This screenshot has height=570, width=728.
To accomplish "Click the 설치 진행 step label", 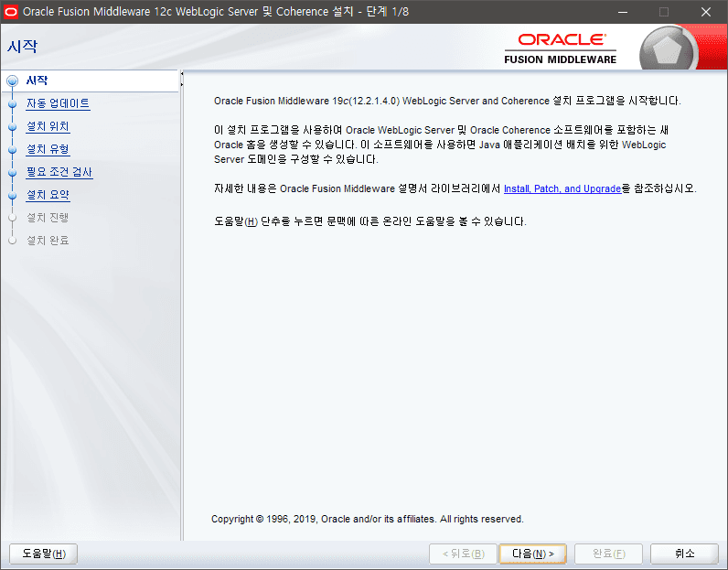I will (48, 218).
